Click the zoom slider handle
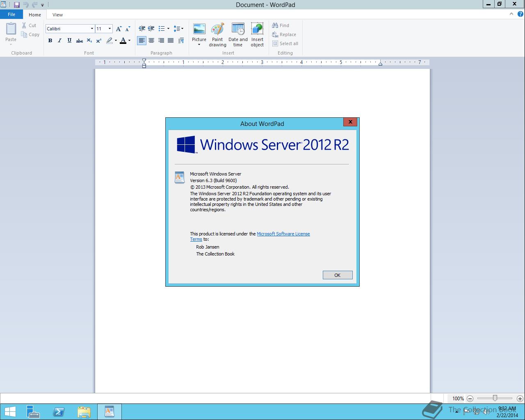This screenshot has width=525, height=420. [x=495, y=398]
